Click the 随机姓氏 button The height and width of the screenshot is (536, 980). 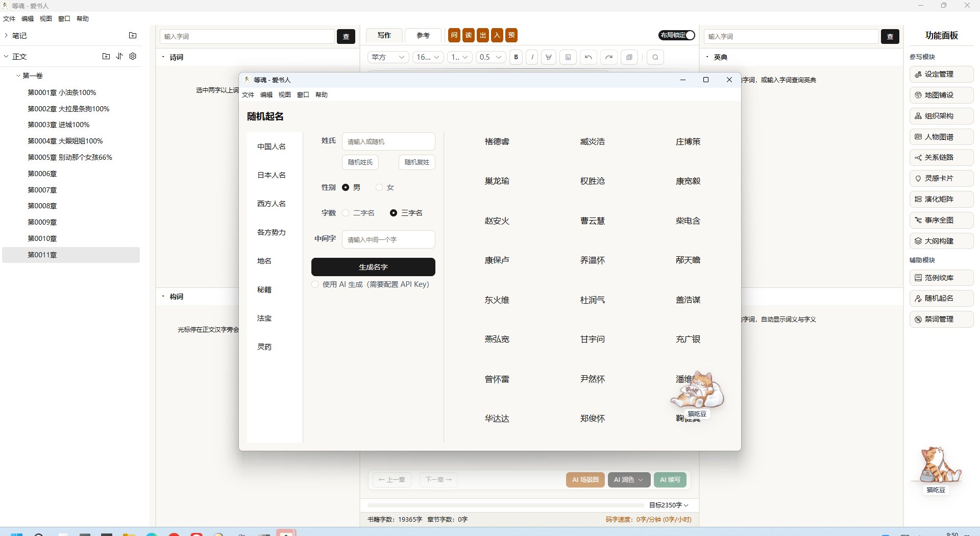pyautogui.click(x=360, y=162)
